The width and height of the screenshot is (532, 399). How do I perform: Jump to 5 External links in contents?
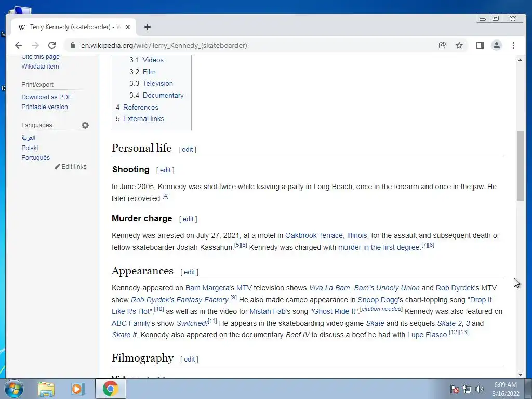click(140, 119)
